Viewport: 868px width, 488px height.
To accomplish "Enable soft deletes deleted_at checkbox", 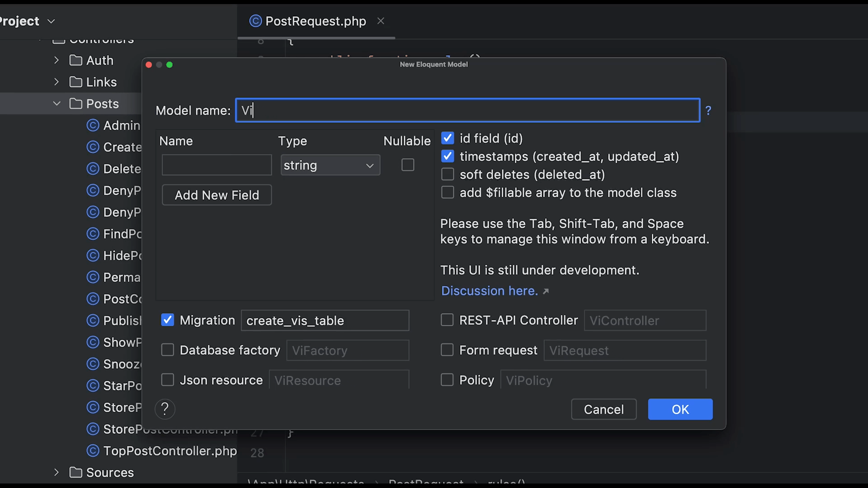I will [448, 174].
